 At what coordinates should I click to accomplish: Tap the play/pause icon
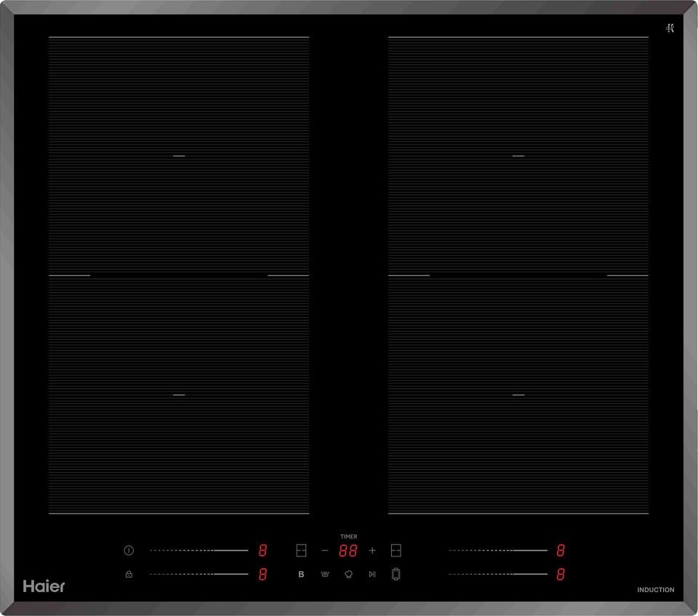(x=372, y=574)
